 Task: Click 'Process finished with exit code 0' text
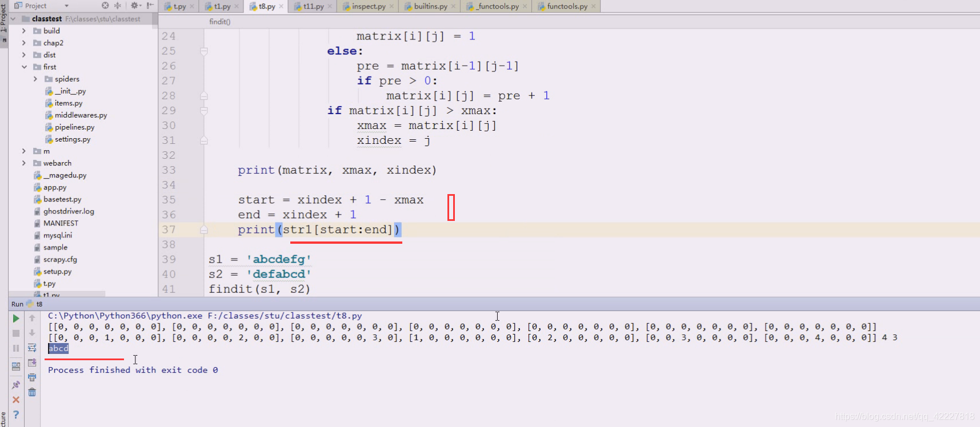tap(133, 370)
